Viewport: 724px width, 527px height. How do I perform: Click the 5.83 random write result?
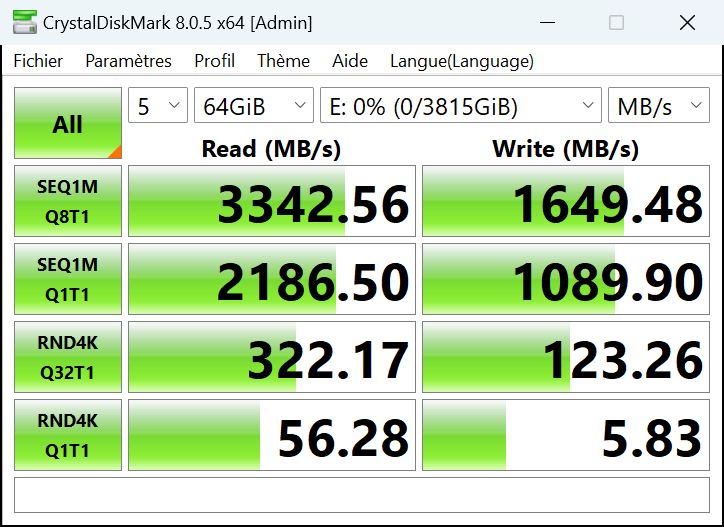point(566,436)
